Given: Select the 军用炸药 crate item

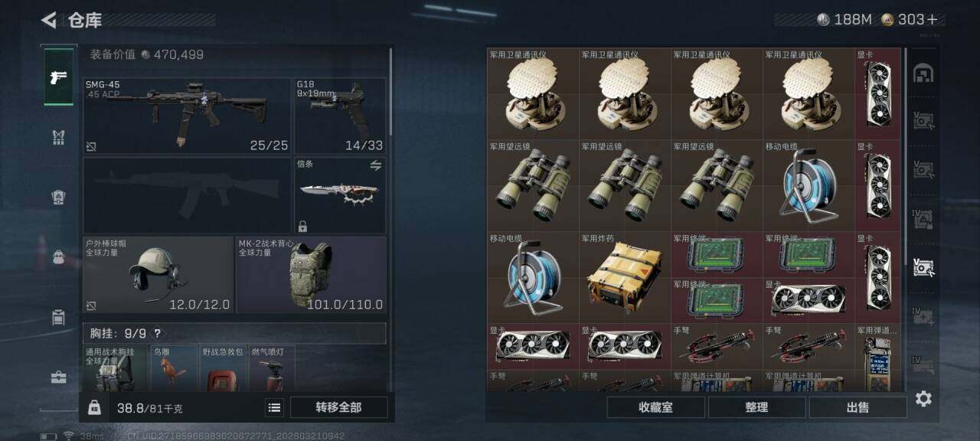Looking at the screenshot, I should [x=625, y=277].
